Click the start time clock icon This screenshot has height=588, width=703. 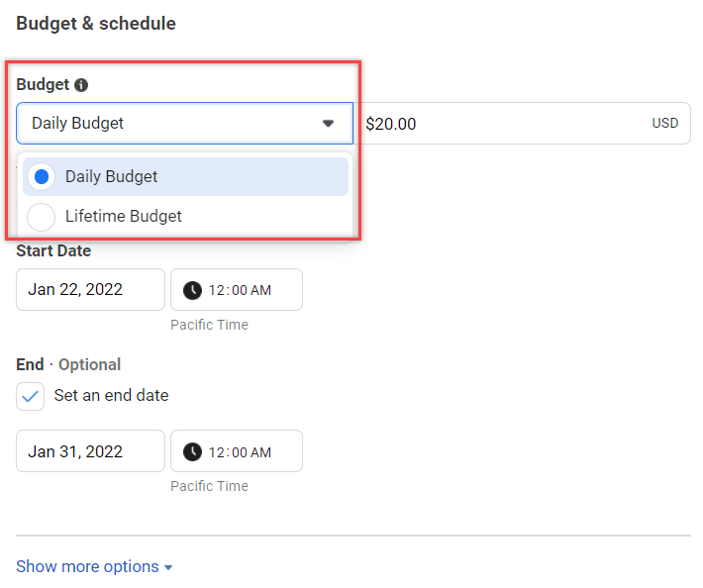pyautogui.click(x=192, y=290)
